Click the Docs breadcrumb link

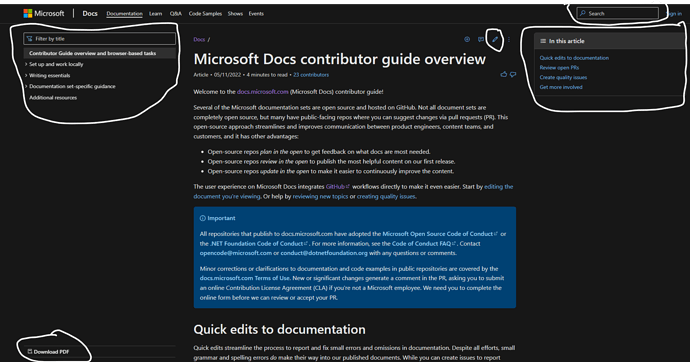(199, 40)
